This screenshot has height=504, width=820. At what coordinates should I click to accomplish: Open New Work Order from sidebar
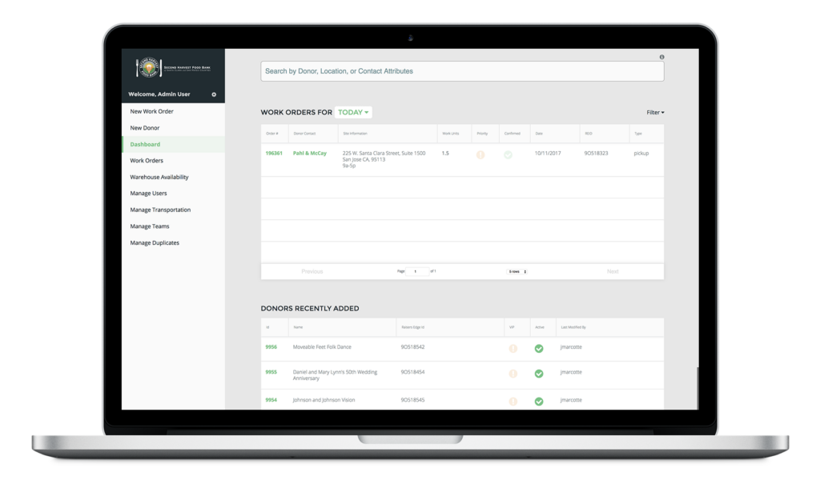[152, 111]
